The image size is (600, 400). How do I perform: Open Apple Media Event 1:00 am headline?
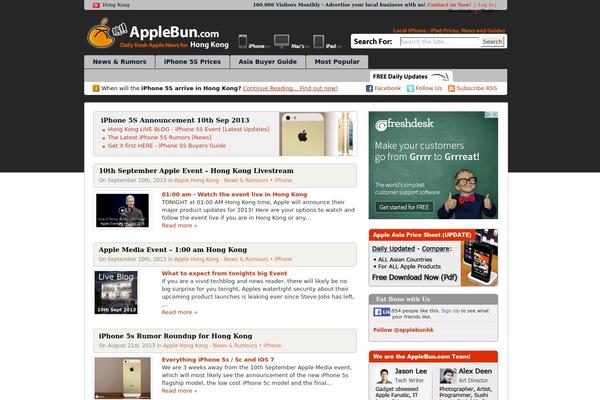coord(173,250)
